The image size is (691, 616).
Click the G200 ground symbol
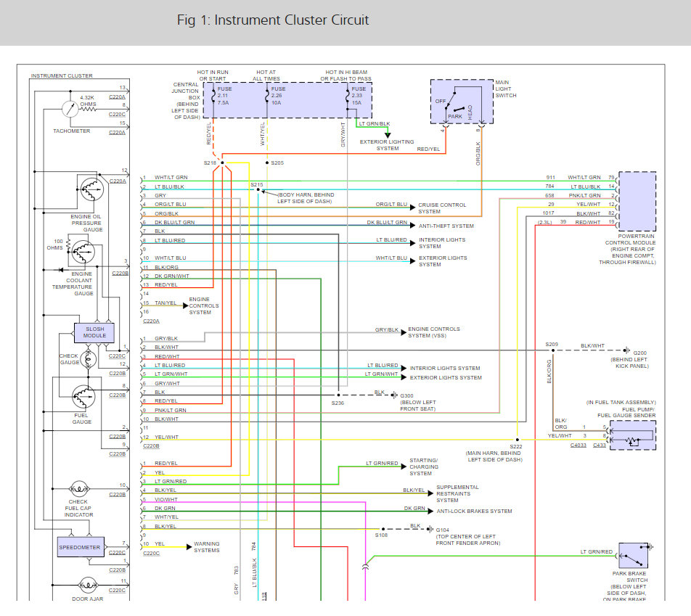[626, 350]
